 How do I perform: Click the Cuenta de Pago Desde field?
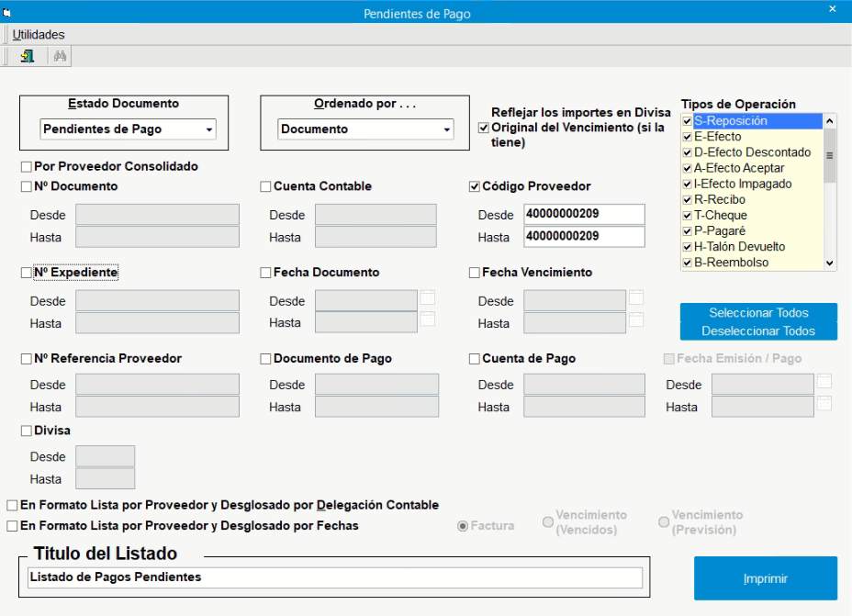point(584,384)
